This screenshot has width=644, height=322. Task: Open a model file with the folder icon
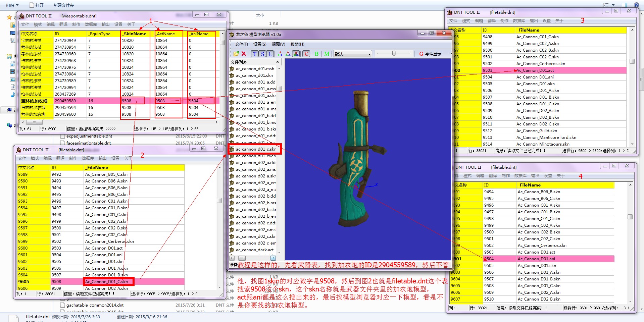(x=236, y=54)
